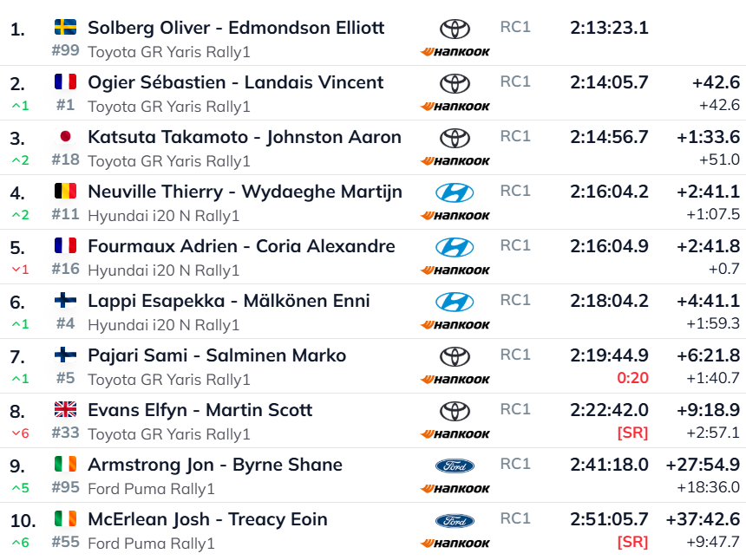Viewport: 746px width, 560px height.
Task: Click the Toyota logo in Ogier's row
Action: (455, 83)
